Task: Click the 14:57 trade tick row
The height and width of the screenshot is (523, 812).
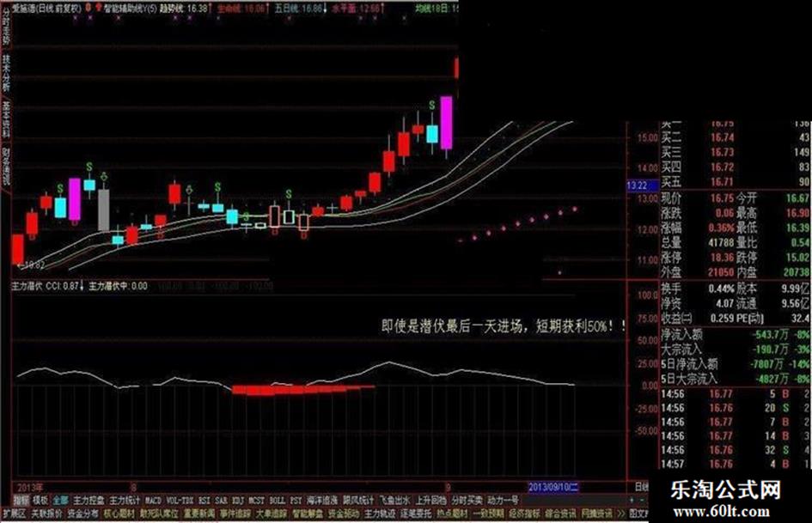Action: pos(736,464)
